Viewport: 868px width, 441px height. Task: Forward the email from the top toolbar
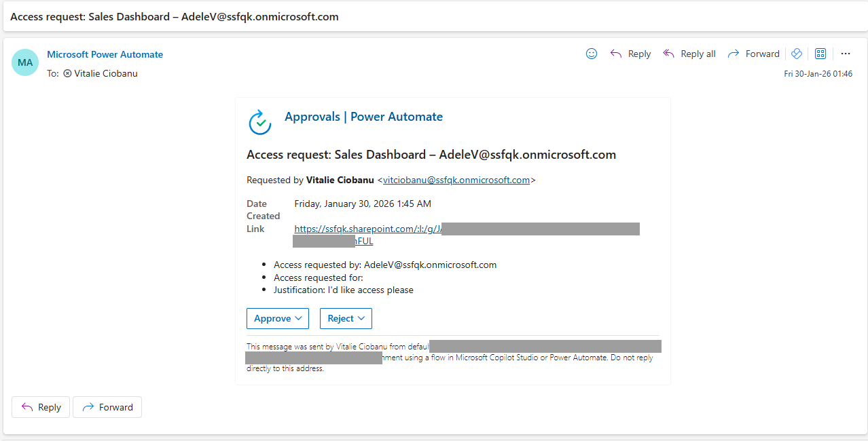[x=753, y=54]
